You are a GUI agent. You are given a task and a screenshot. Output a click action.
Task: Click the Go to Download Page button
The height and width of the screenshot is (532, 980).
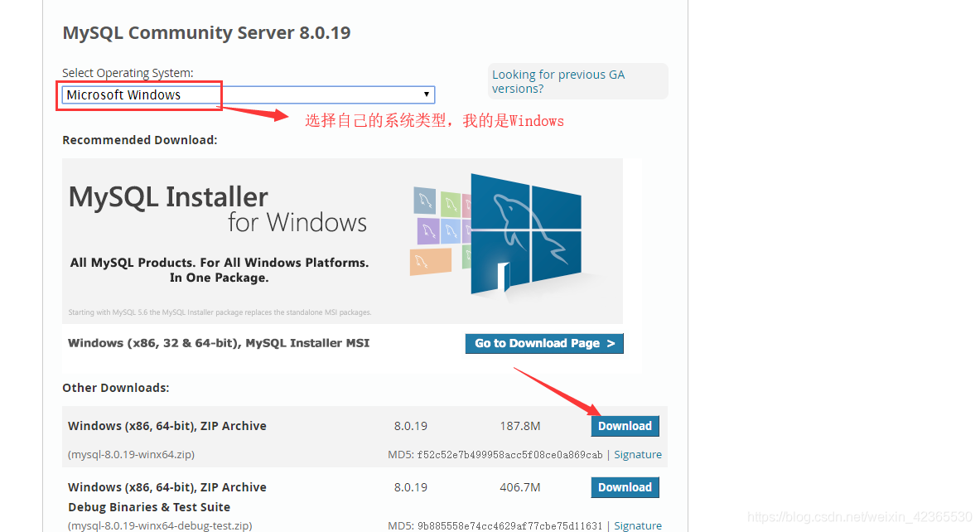544,343
